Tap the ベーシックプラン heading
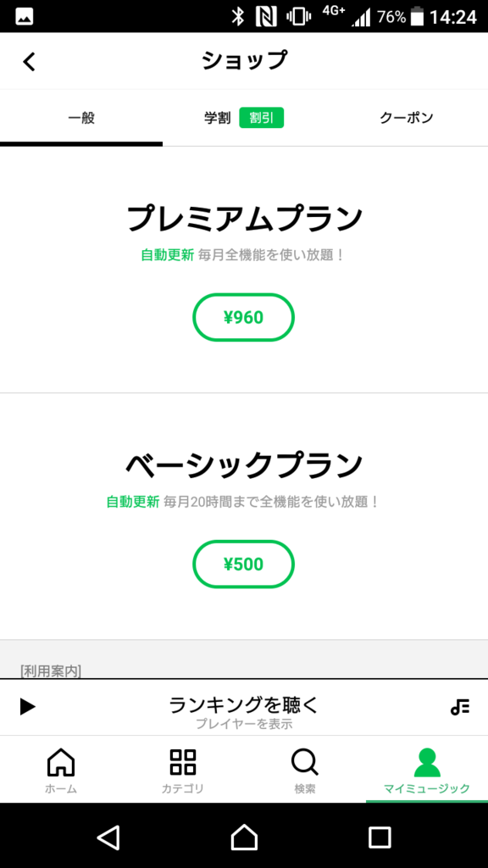This screenshot has height=868, width=488. pyautogui.click(x=244, y=465)
